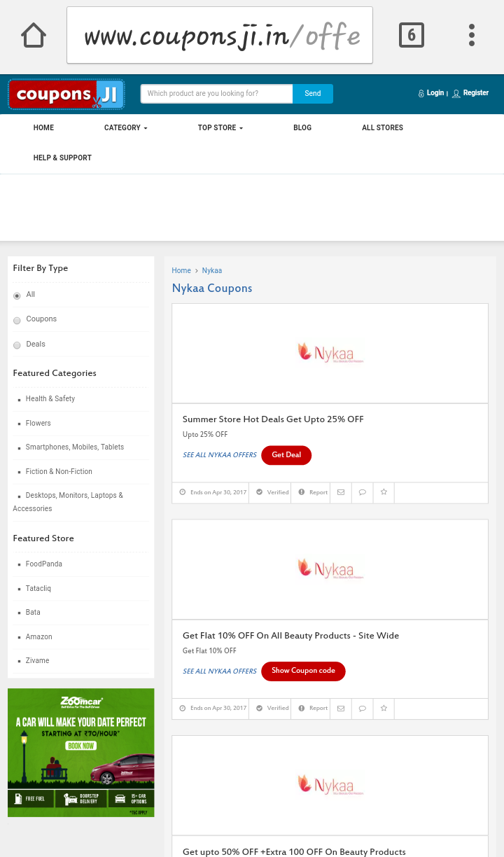Click comment icon on Summer Store deal
Image resolution: width=504 pixels, height=857 pixels.
click(x=362, y=492)
